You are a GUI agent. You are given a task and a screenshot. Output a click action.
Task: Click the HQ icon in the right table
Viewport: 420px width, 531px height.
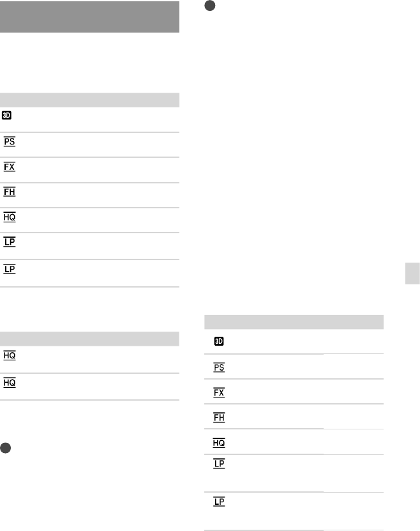(220, 442)
